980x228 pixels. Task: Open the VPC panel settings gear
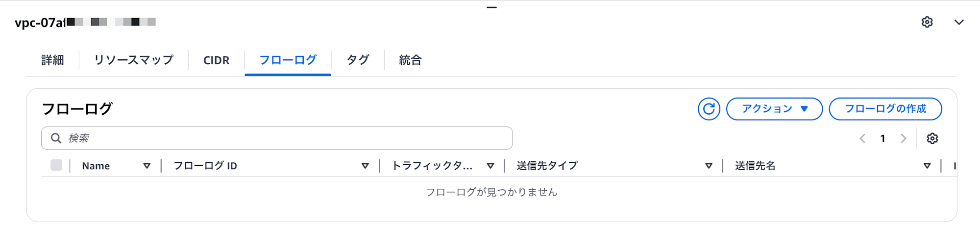(927, 22)
